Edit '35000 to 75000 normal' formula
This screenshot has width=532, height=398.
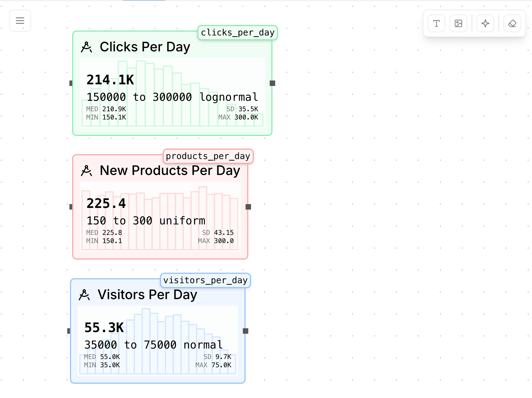pyautogui.click(x=153, y=345)
